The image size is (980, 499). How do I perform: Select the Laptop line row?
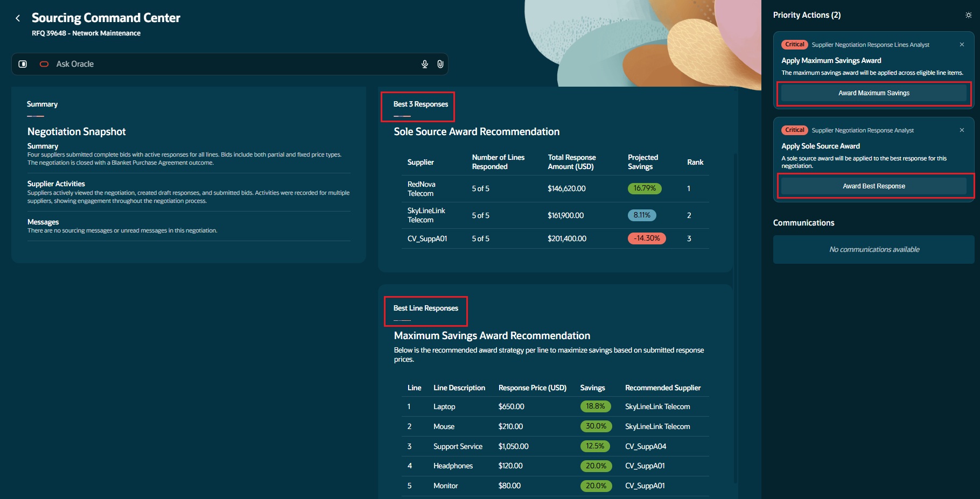coord(555,407)
